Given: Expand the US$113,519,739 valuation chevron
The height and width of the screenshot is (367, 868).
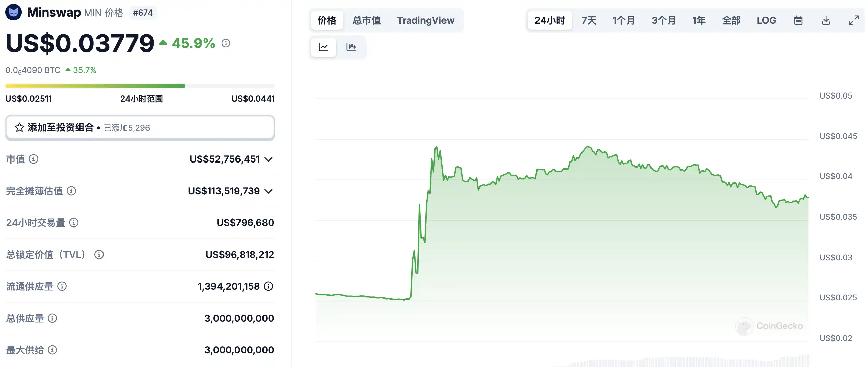Looking at the screenshot, I should click(x=269, y=191).
